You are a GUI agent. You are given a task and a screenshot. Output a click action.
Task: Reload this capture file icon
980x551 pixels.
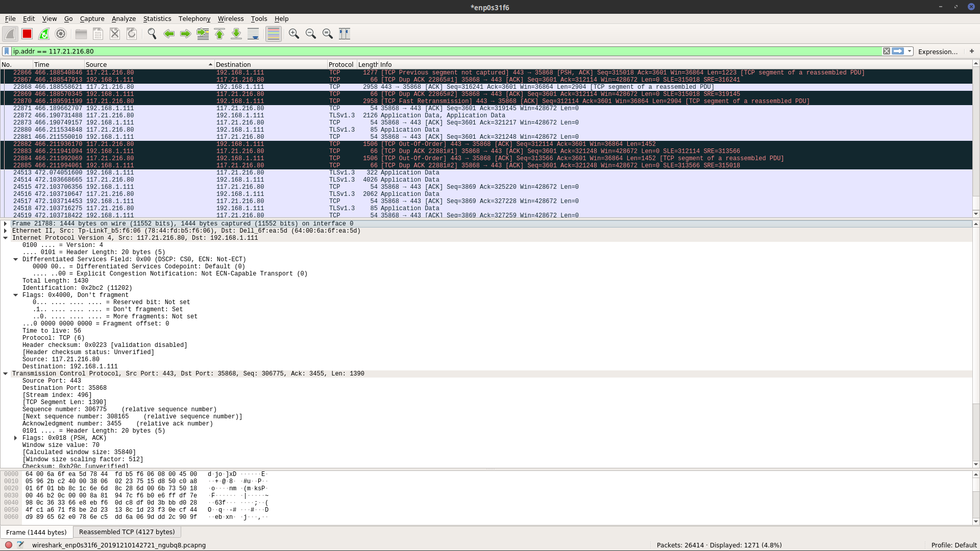(x=132, y=34)
